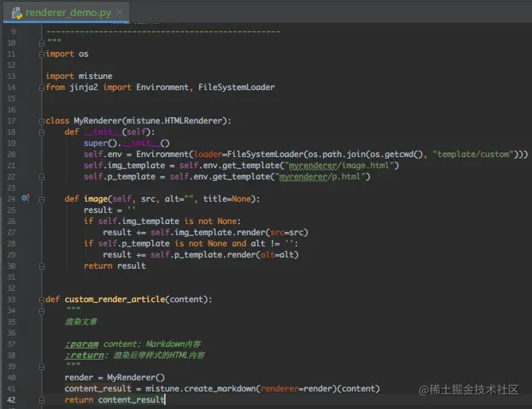Viewport: 532px width, 409px height.
Task: Collapse the image method fold on line 24
Action: pos(41,199)
